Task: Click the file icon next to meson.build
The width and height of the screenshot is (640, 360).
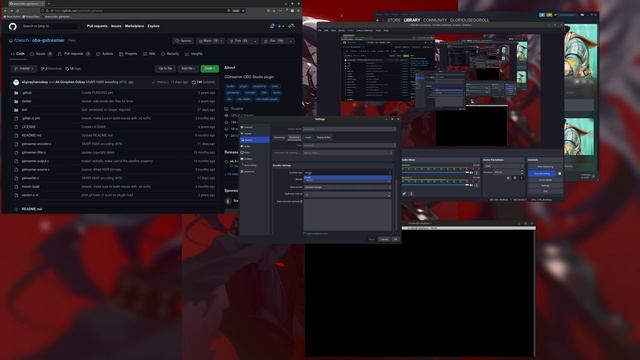Action: 16,187
